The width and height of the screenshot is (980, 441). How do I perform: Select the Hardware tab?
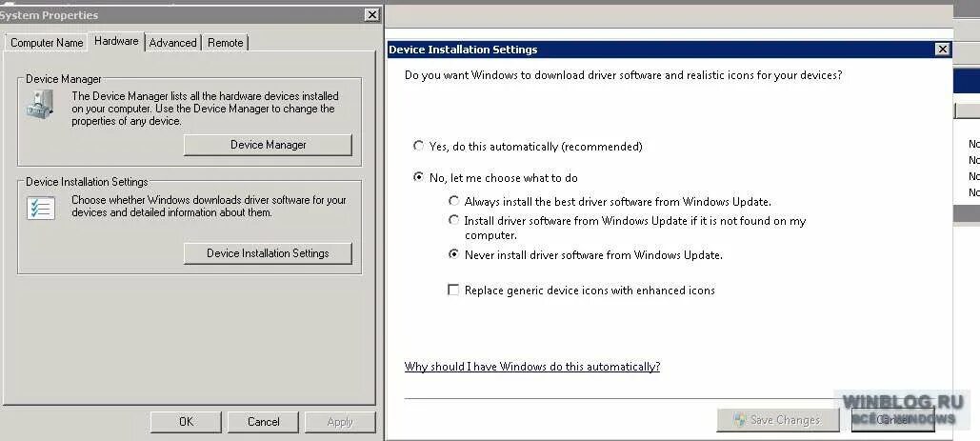click(116, 41)
